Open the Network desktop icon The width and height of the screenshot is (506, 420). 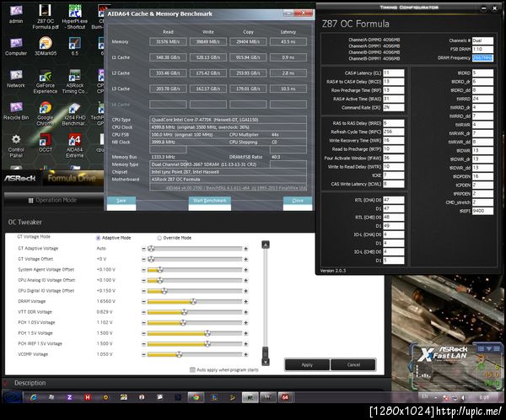[x=16, y=78]
